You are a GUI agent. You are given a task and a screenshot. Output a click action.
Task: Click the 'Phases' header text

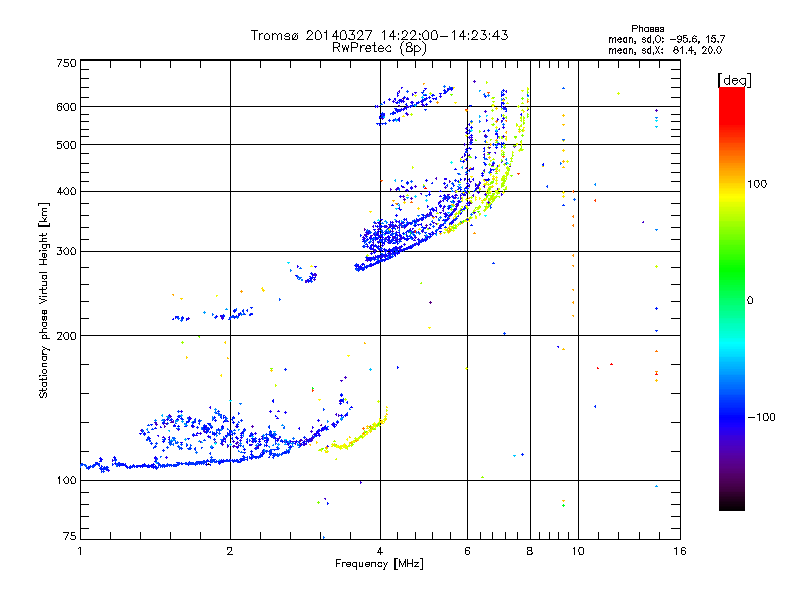(x=647, y=29)
